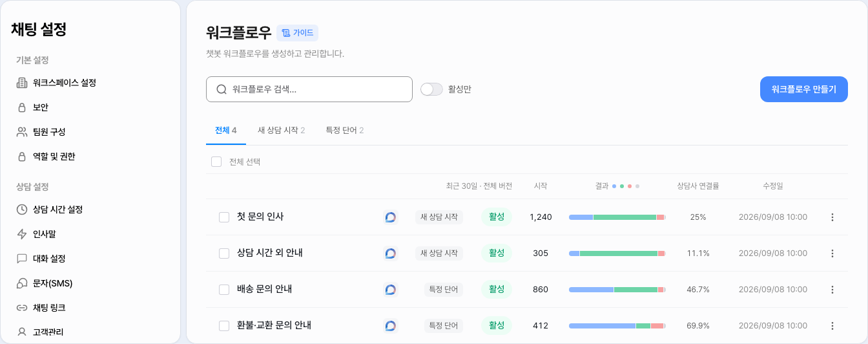Click the chatbot icon in 배송 문의 안내 row

[x=390, y=290]
